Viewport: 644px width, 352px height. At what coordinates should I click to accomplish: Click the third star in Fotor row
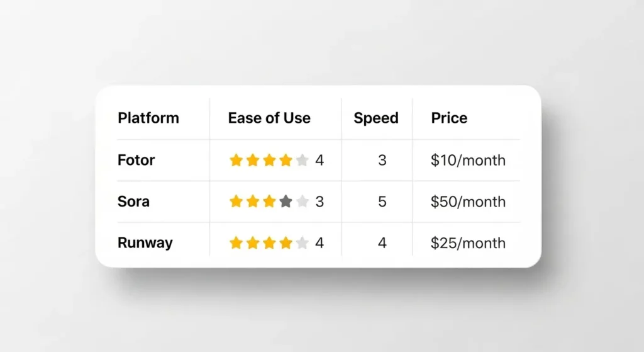coord(269,161)
